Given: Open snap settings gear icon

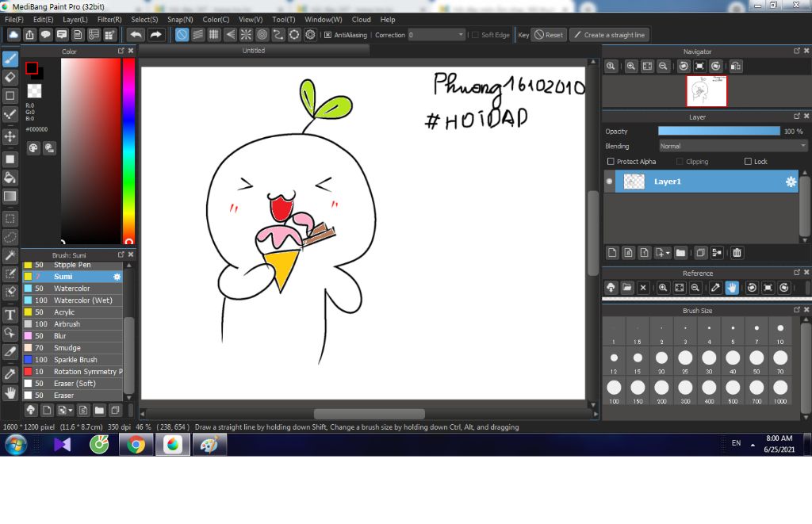Looking at the screenshot, I should point(310,35).
